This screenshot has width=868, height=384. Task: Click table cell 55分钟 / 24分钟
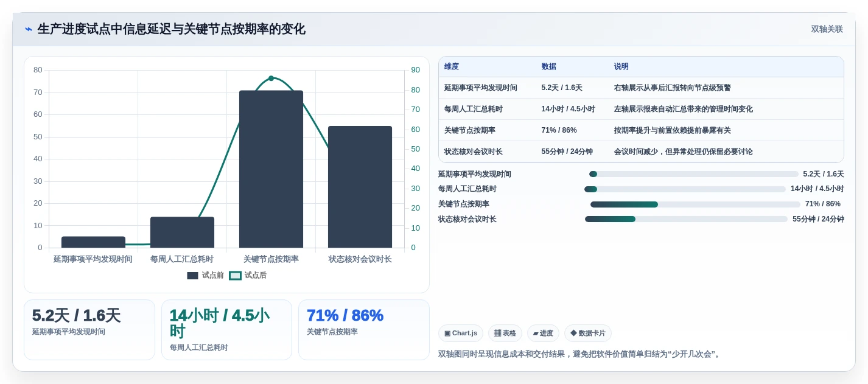567,152
